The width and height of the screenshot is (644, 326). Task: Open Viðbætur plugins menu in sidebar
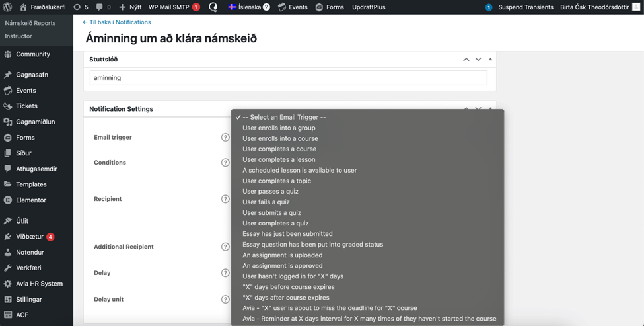[30, 237]
